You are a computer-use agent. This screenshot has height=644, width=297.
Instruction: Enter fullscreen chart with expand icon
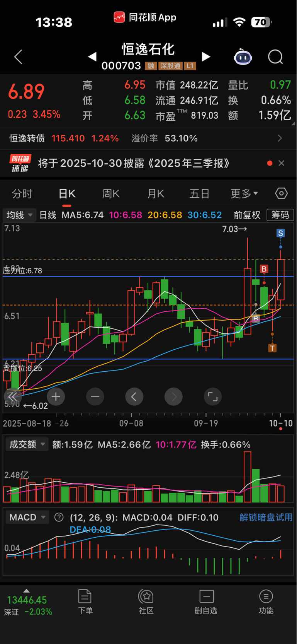pyautogui.click(x=213, y=396)
